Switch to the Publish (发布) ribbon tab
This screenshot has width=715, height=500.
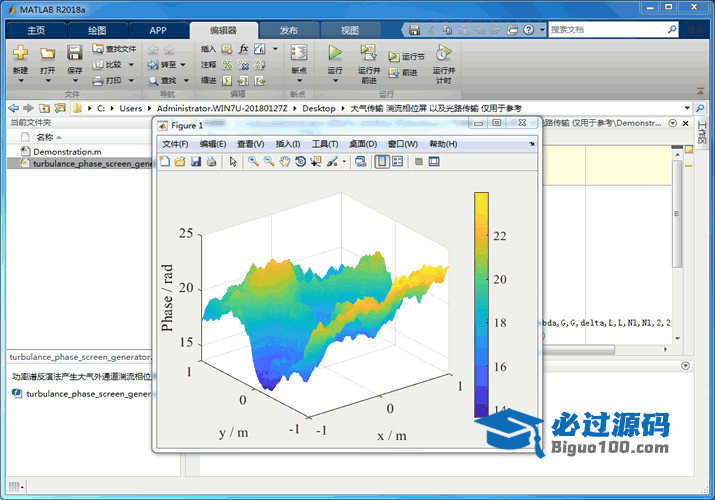(289, 31)
